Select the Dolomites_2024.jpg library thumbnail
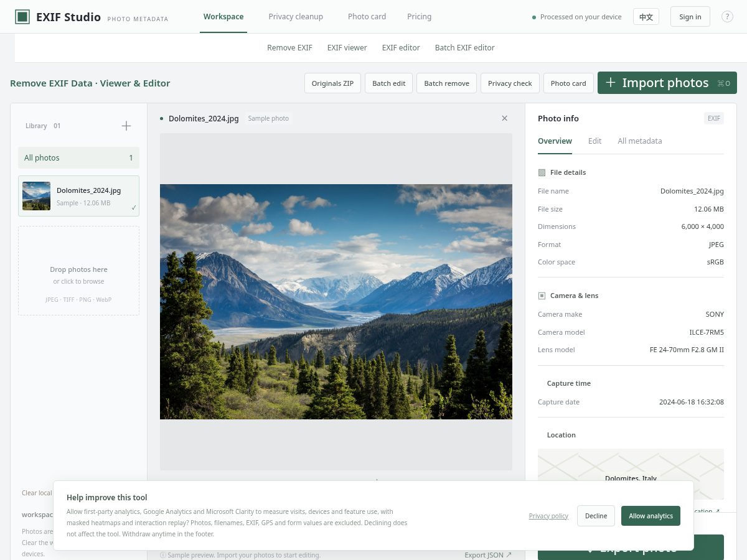Screen dimensions: 747x560 pos(36,196)
